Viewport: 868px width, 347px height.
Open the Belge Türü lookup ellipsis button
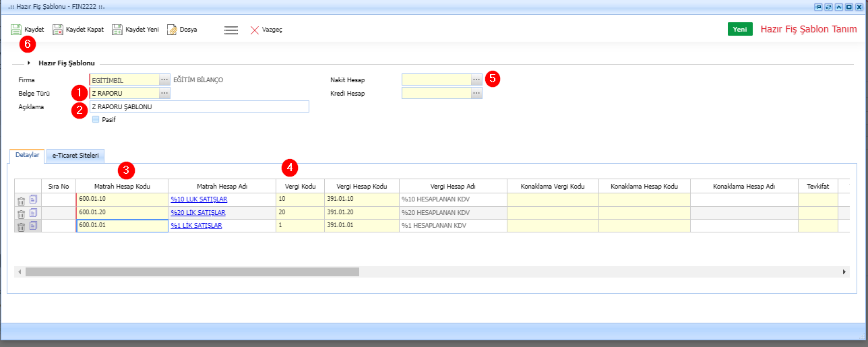[164, 93]
